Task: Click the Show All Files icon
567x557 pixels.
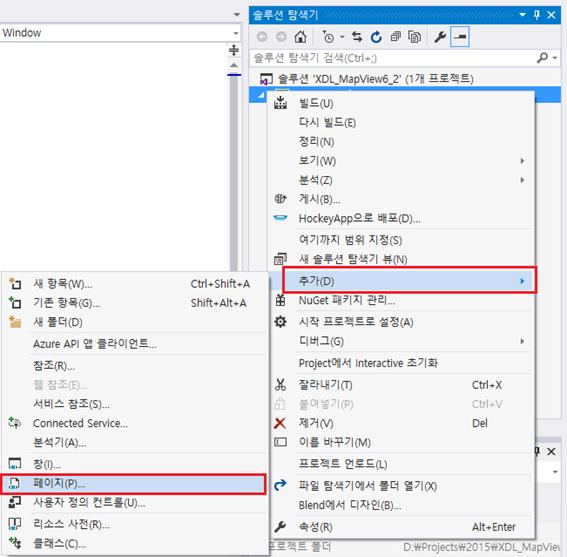Action: [414, 37]
